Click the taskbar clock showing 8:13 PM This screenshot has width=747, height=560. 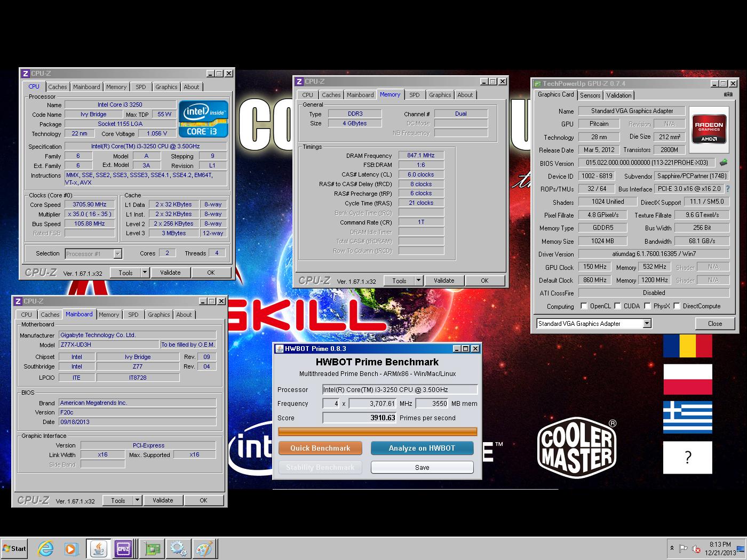point(720,548)
